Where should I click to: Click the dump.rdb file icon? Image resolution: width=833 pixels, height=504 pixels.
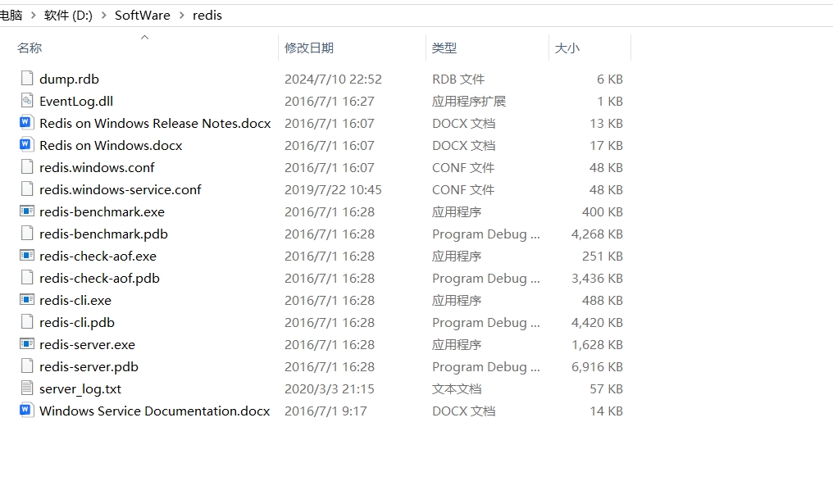[x=27, y=78]
